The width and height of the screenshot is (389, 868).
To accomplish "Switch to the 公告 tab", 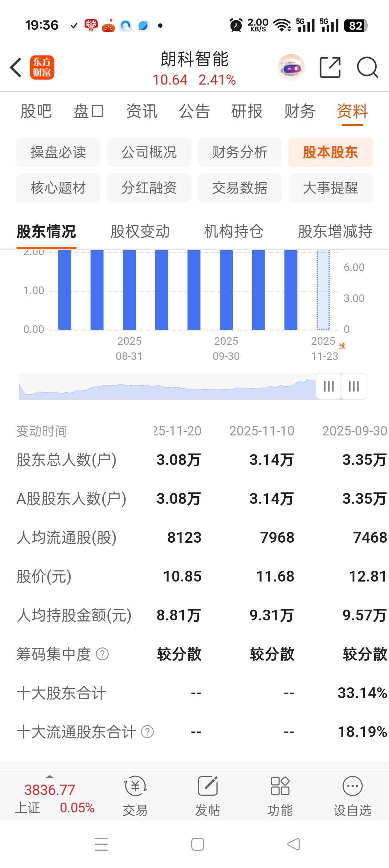I will click(194, 111).
